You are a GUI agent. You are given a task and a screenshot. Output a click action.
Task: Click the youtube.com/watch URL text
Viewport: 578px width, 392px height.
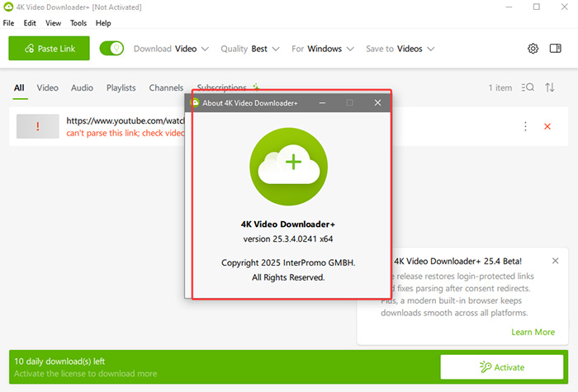(x=126, y=120)
